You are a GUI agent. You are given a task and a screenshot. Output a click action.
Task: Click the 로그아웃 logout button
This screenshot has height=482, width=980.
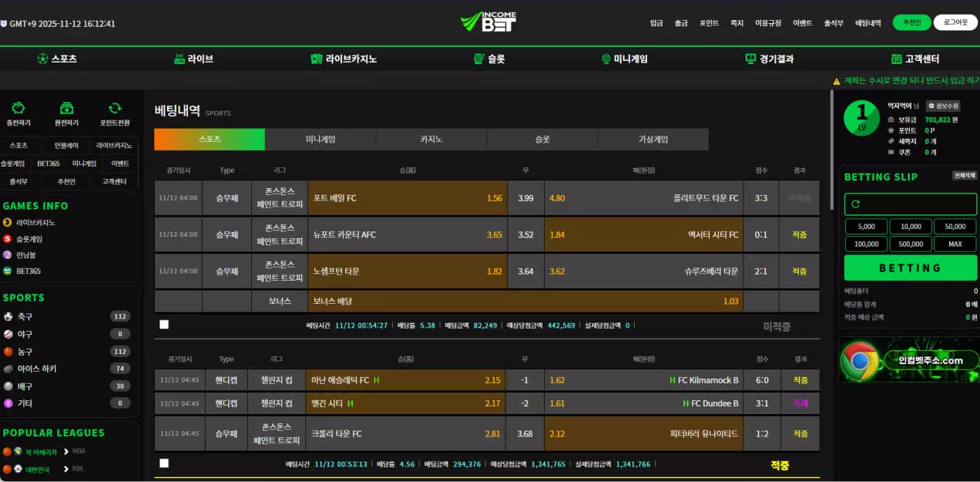pos(955,23)
